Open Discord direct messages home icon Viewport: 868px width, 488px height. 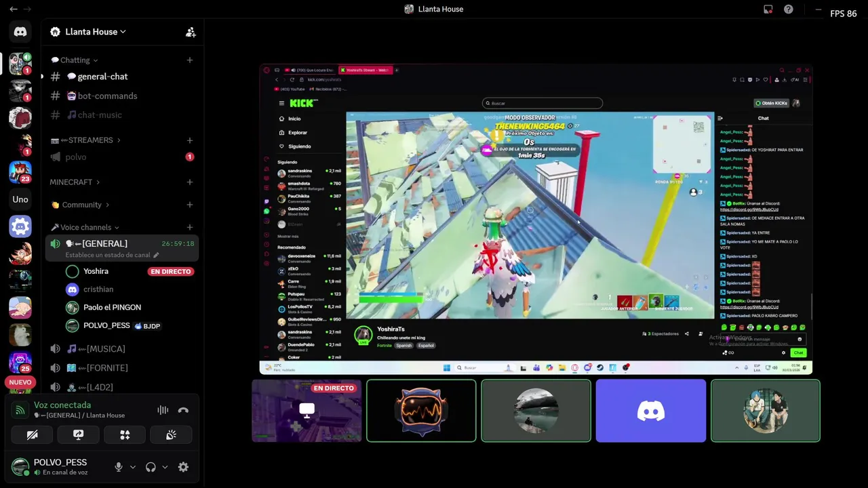point(20,32)
